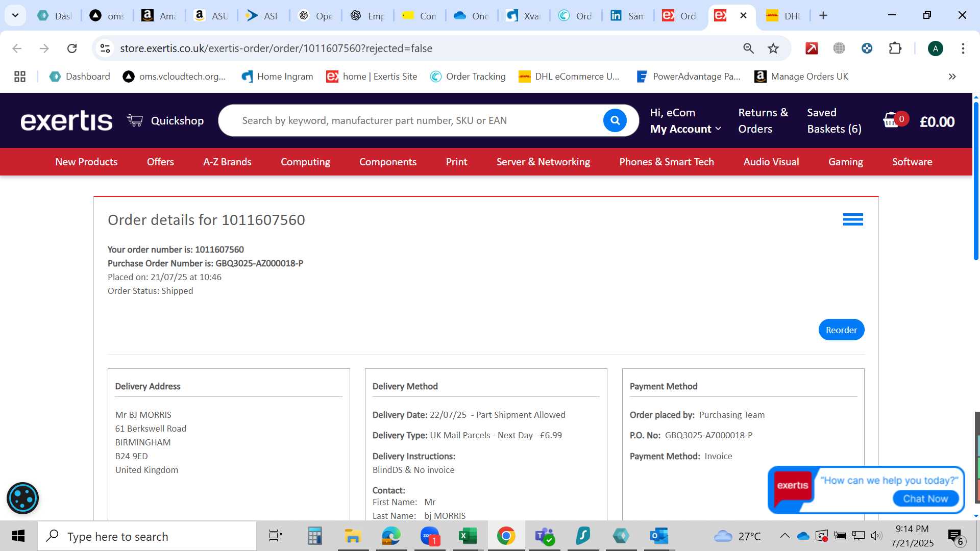Click the weather widget showing 27°C

[737, 536]
